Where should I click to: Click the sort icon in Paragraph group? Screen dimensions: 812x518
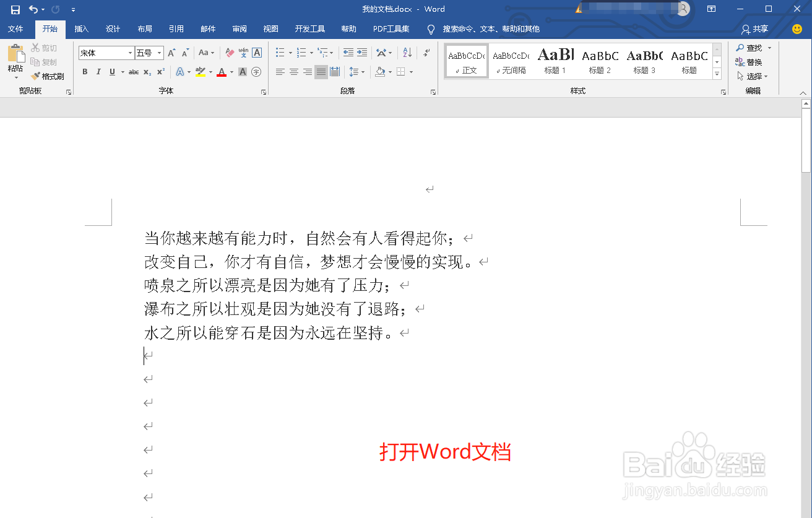coord(406,53)
